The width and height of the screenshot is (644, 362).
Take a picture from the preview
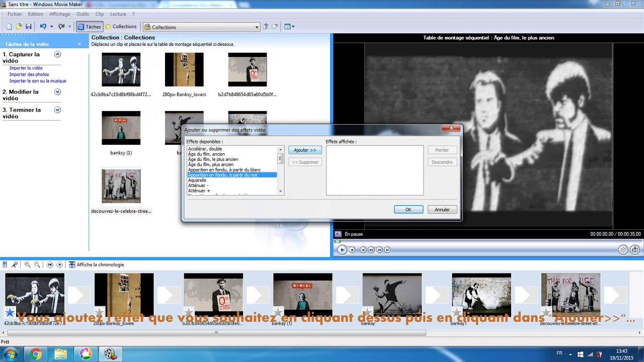(635, 249)
